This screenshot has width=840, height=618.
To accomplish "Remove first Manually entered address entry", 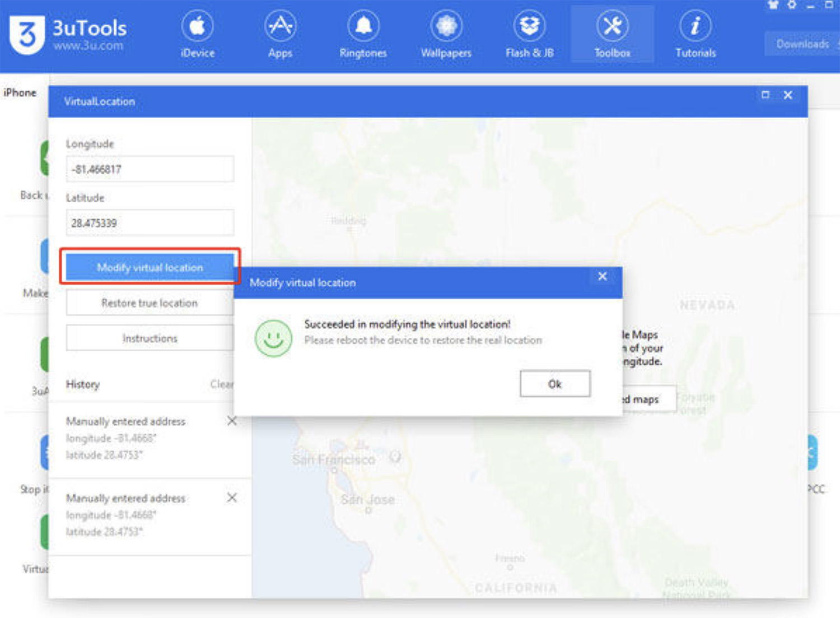I will [232, 421].
